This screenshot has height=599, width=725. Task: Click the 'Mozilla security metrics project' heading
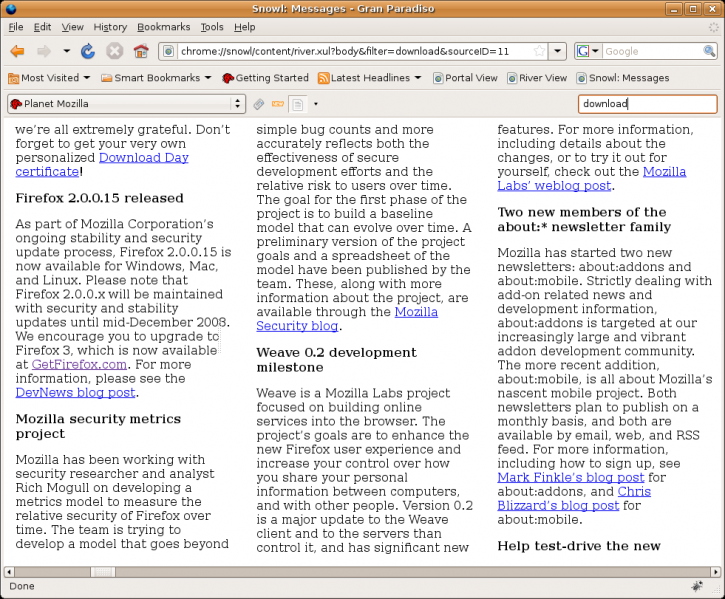(x=98, y=426)
